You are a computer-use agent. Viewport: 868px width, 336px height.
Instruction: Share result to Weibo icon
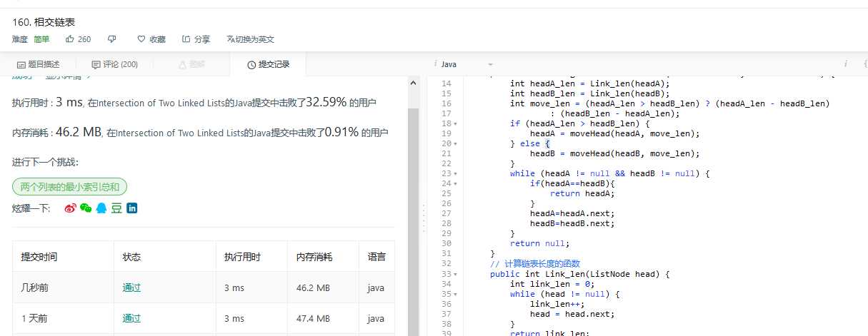70,208
